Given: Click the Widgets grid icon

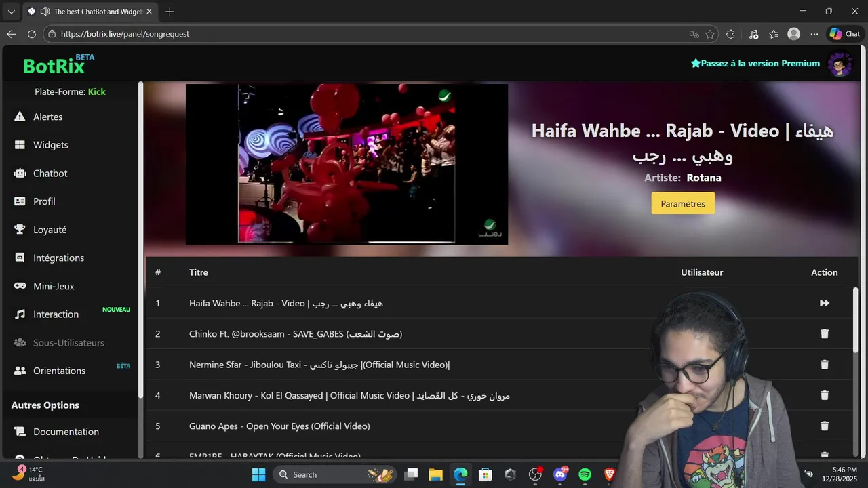Looking at the screenshot, I should pyautogui.click(x=20, y=145).
